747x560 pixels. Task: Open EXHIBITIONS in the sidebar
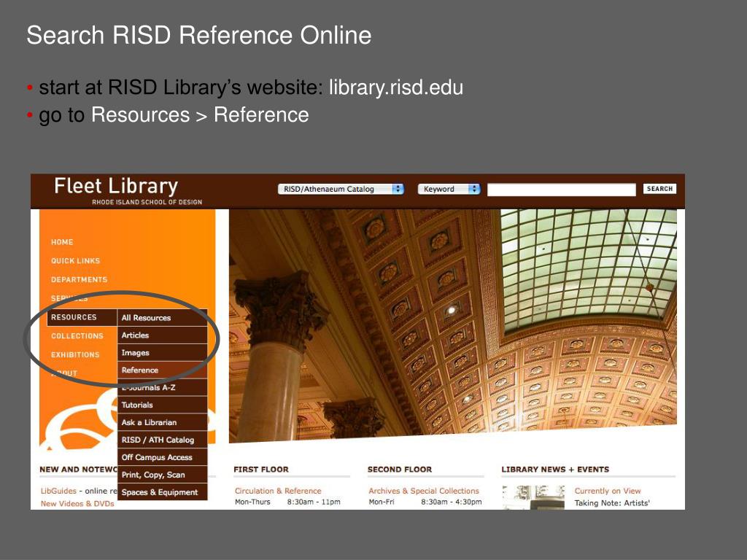[75, 355]
